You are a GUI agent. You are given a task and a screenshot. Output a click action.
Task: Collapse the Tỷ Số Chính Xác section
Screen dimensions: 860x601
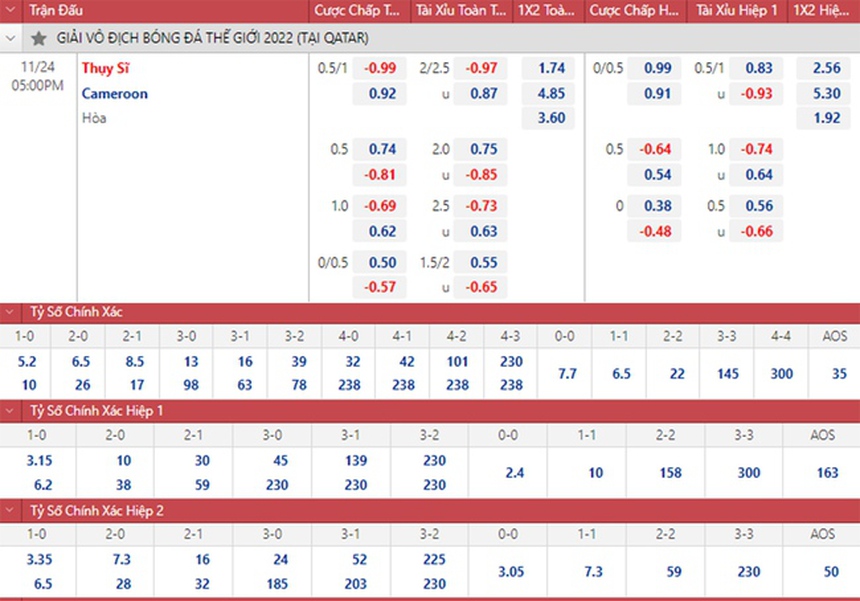tap(11, 312)
